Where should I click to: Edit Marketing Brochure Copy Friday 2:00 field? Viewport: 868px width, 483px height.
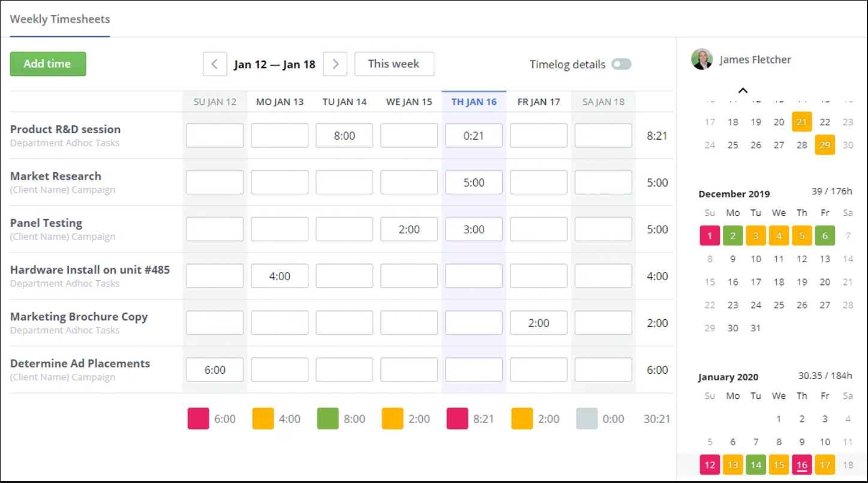click(x=539, y=323)
